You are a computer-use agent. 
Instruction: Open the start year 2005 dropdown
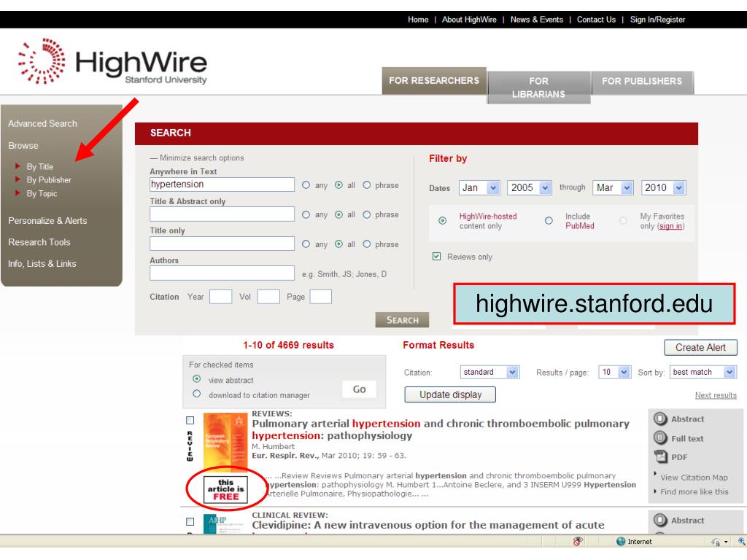coord(530,187)
